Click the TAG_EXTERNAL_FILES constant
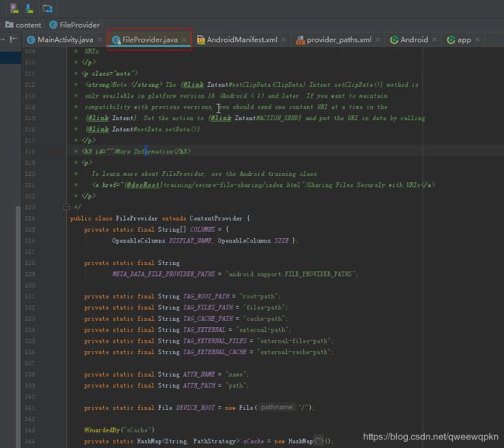The height and width of the screenshot is (448, 504). click(x=215, y=341)
